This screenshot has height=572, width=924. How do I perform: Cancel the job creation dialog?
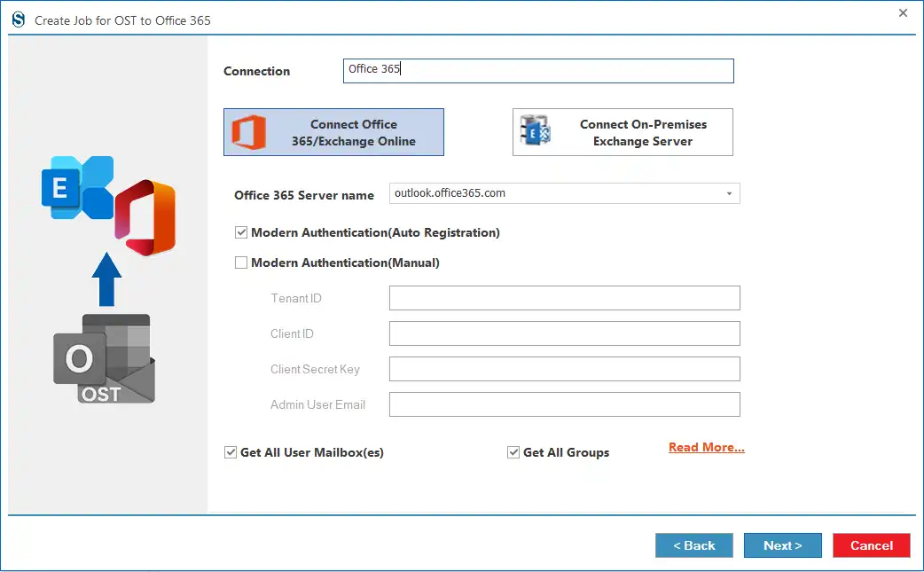[872, 545]
